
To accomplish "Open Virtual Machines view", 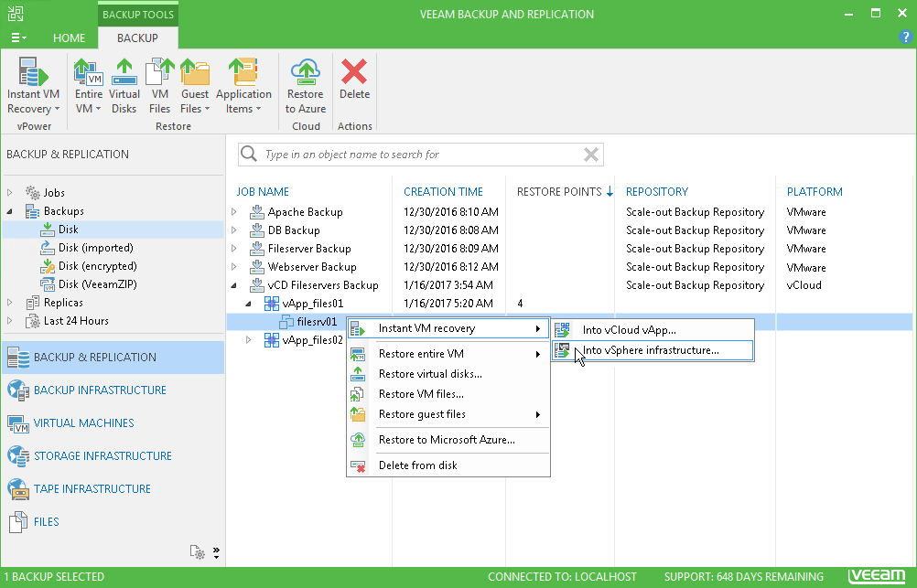I will point(113,423).
